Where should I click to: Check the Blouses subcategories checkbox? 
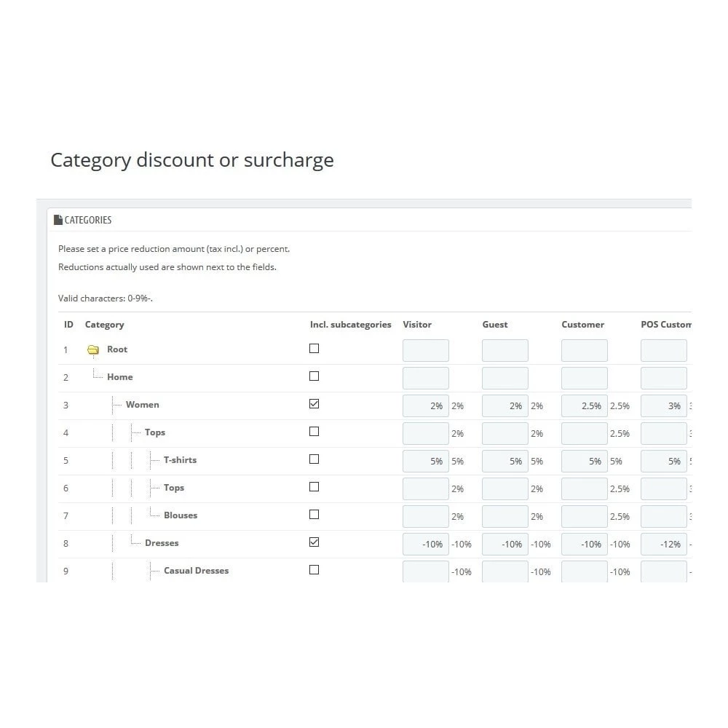314,515
